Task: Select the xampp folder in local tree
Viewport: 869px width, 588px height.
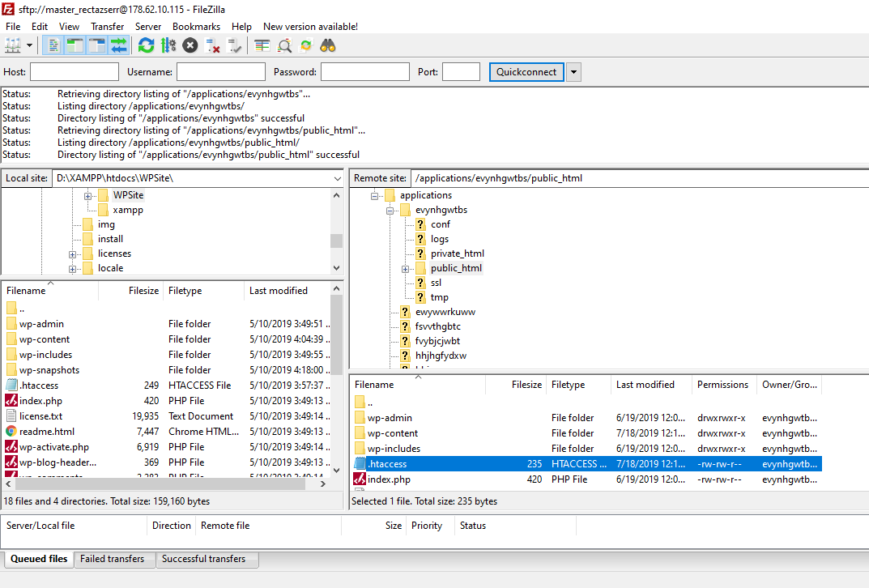Action: [x=128, y=210]
